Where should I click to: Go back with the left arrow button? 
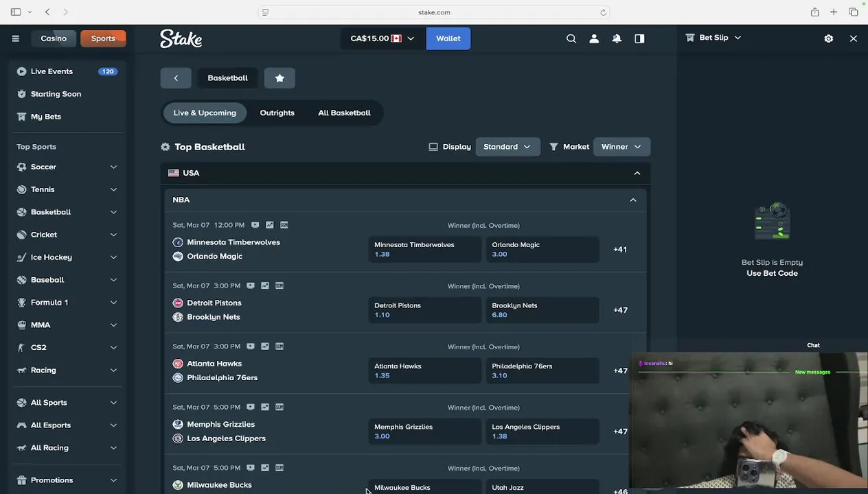pyautogui.click(x=176, y=78)
